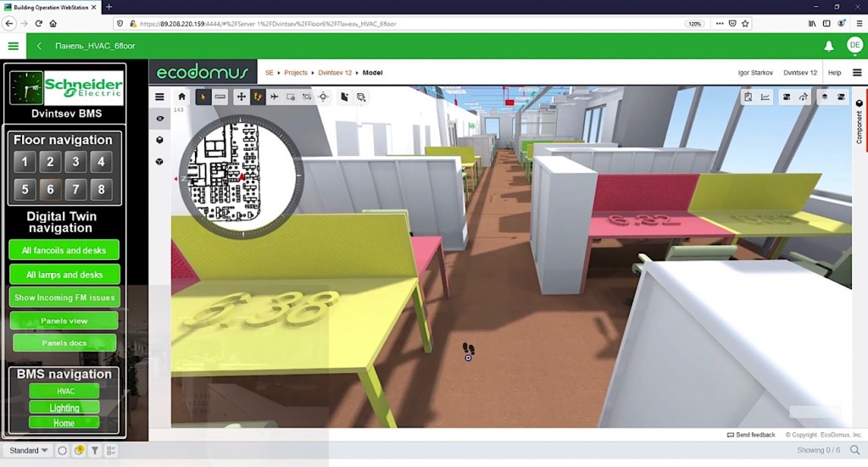Select floor 5 button
The image size is (868, 467).
[25, 190]
